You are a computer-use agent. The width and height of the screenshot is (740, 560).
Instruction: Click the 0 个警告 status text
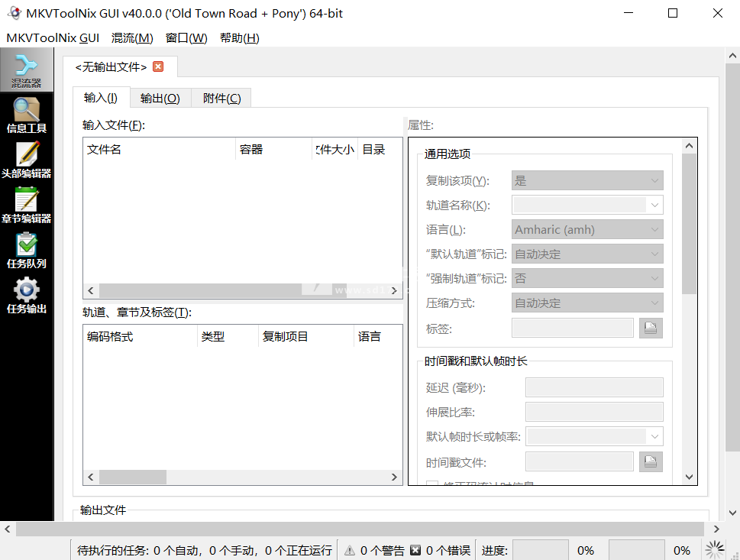[383, 550]
